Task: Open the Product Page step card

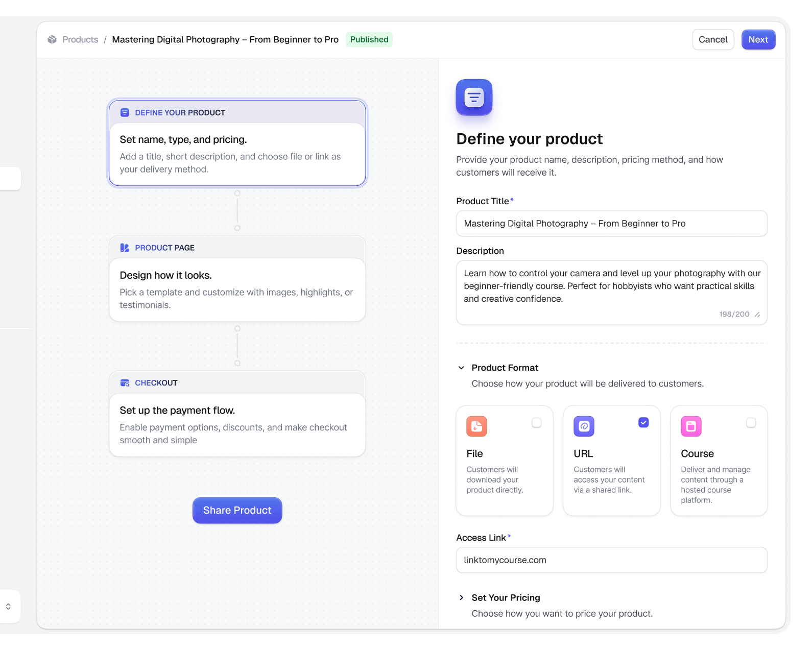Action: click(x=237, y=279)
